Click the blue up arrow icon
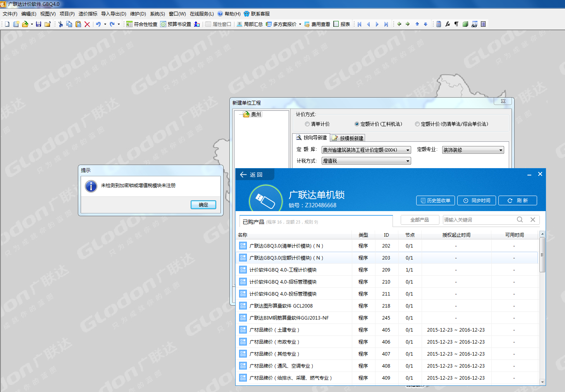Viewport: 565px width, 392px height. pyautogui.click(x=417, y=24)
